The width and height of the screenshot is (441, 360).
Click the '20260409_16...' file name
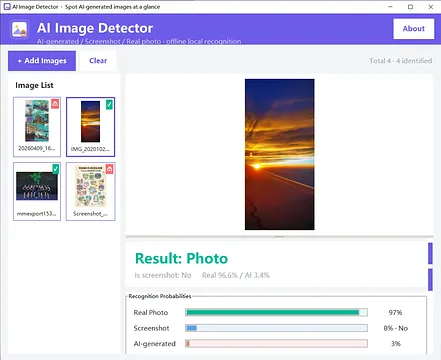[37, 148]
